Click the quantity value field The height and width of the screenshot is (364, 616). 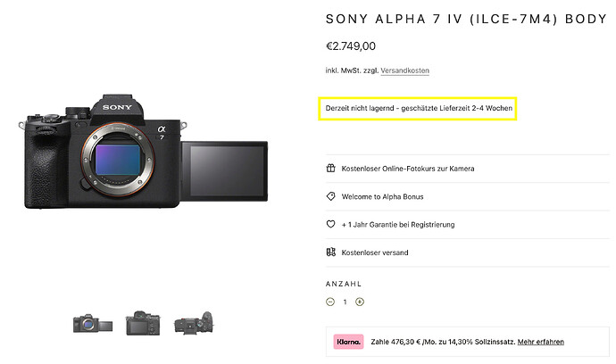[x=345, y=302]
